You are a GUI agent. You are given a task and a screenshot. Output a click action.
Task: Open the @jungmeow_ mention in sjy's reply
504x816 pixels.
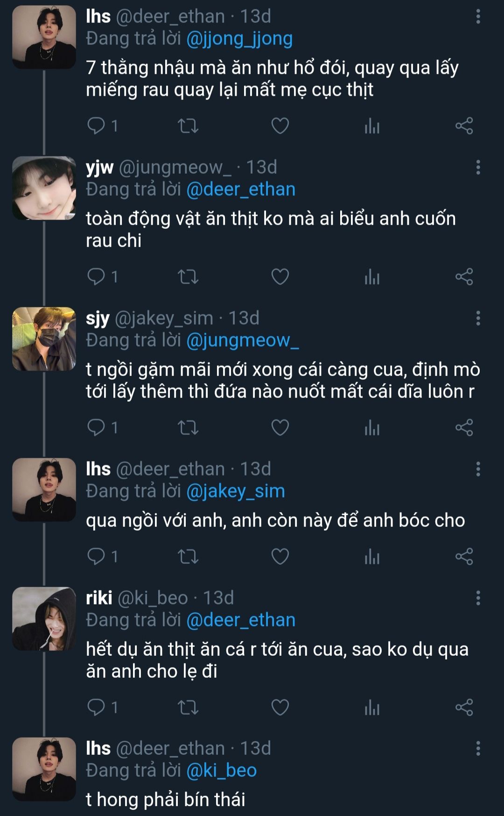click(x=242, y=340)
